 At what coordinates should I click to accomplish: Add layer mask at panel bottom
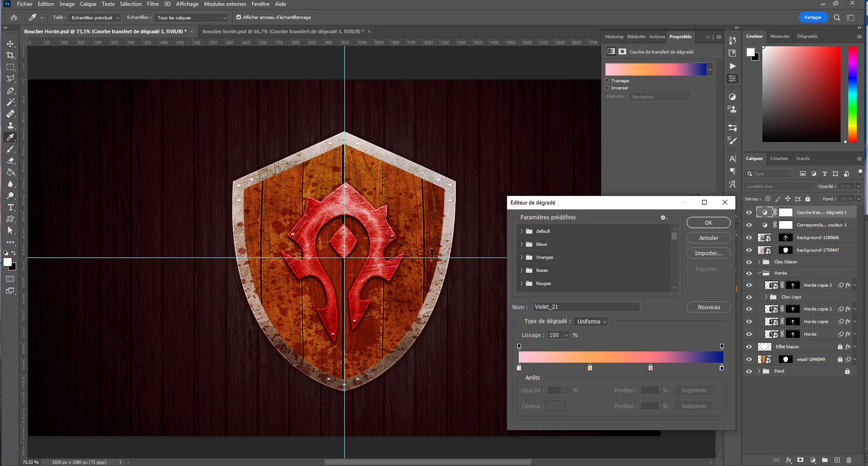click(x=800, y=460)
